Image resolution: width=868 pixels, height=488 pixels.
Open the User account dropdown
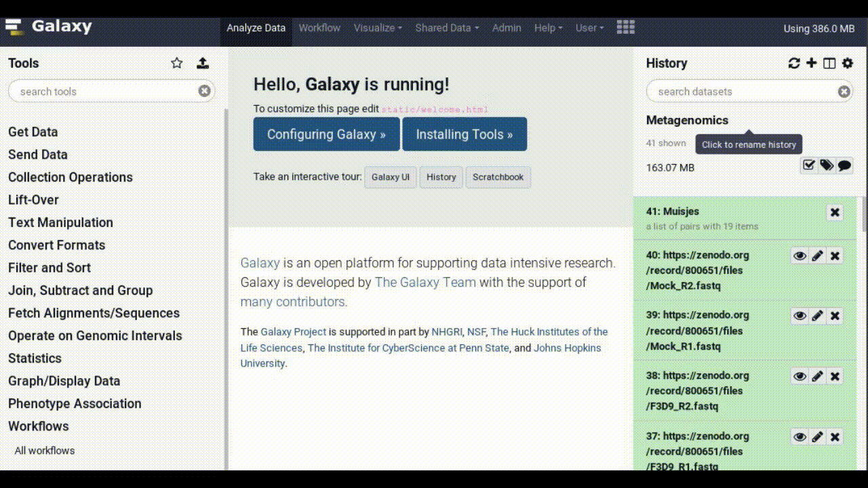[x=589, y=28]
